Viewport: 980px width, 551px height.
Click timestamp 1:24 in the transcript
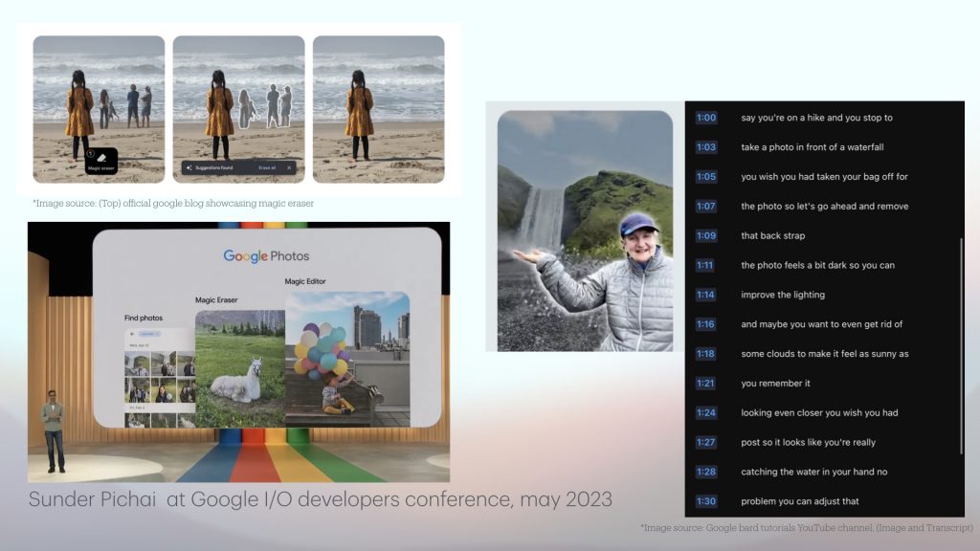coord(706,412)
